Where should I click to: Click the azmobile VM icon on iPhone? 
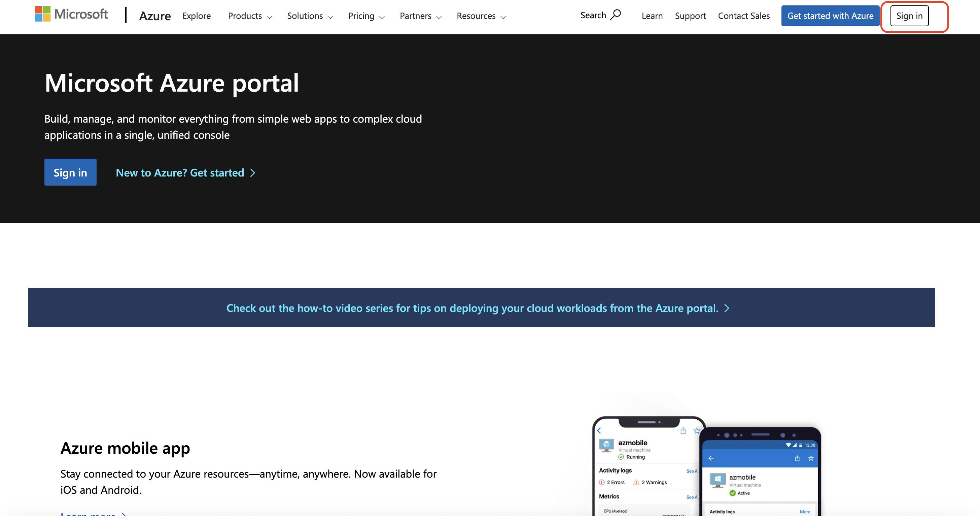pos(606,446)
